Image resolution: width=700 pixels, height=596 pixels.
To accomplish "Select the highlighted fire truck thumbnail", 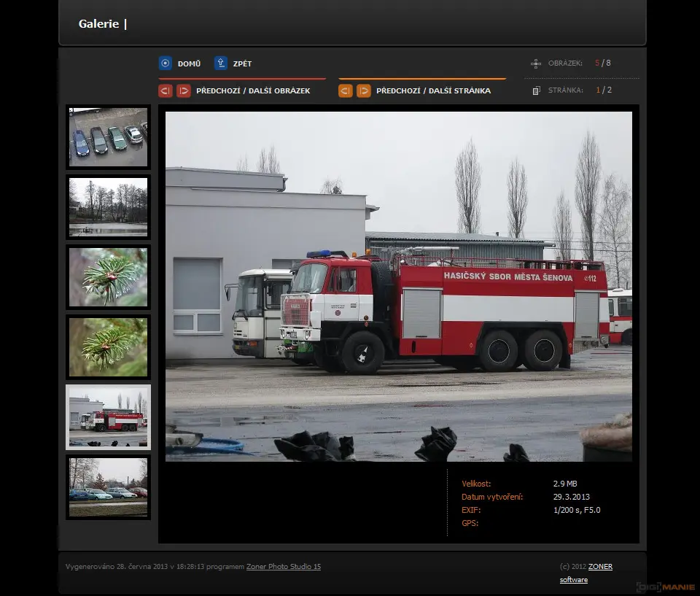I will click(x=108, y=417).
